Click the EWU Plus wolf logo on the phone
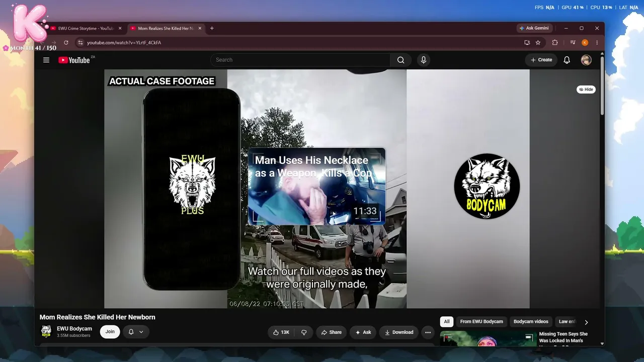This screenshot has height=362, width=644. click(192, 185)
